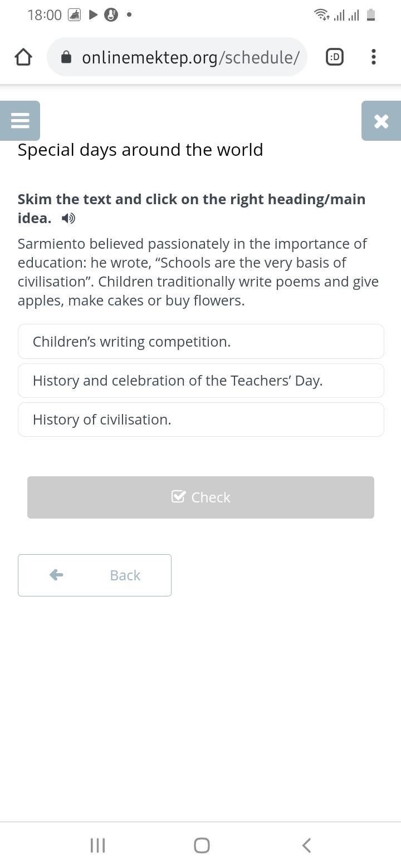Close the lesson with the X button

381,121
